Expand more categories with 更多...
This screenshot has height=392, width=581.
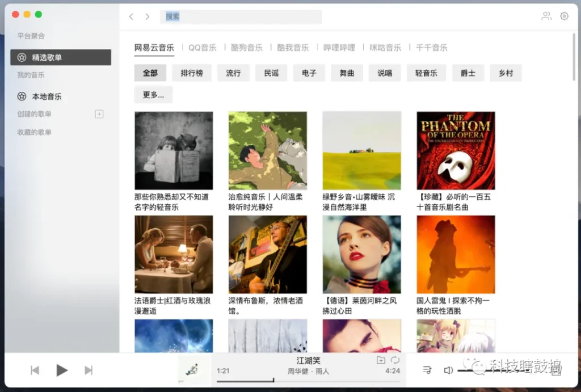click(153, 95)
